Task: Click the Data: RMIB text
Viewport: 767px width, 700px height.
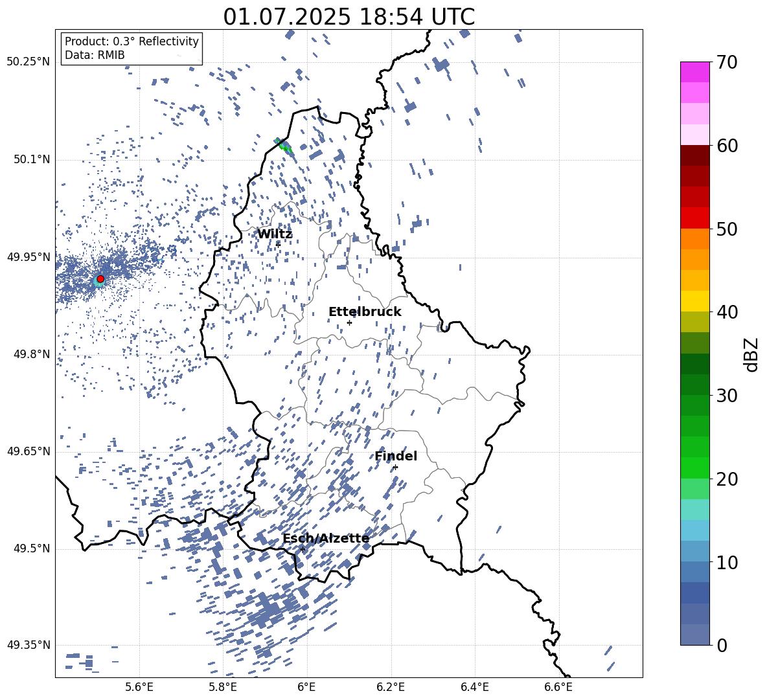Action: pyautogui.click(x=95, y=55)
